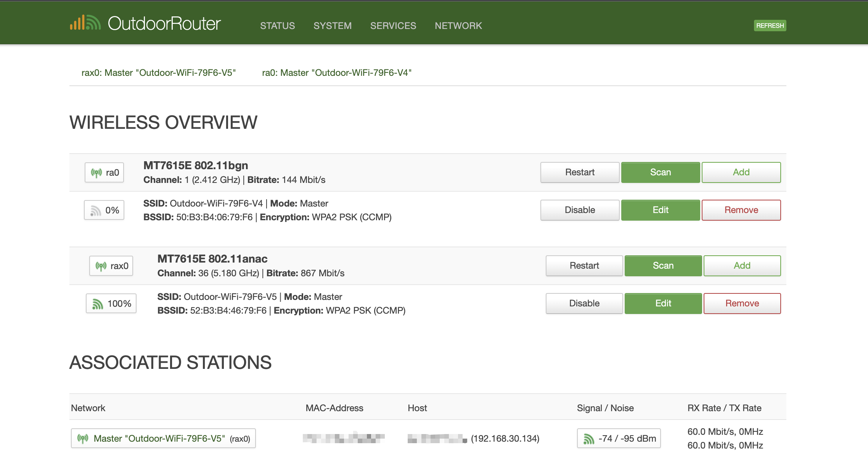Switch to rax0 Outdoor-WiFi-79F6-V5 tab link
The height and width of the screenshot is (471, 868).
tap(159, 73)
